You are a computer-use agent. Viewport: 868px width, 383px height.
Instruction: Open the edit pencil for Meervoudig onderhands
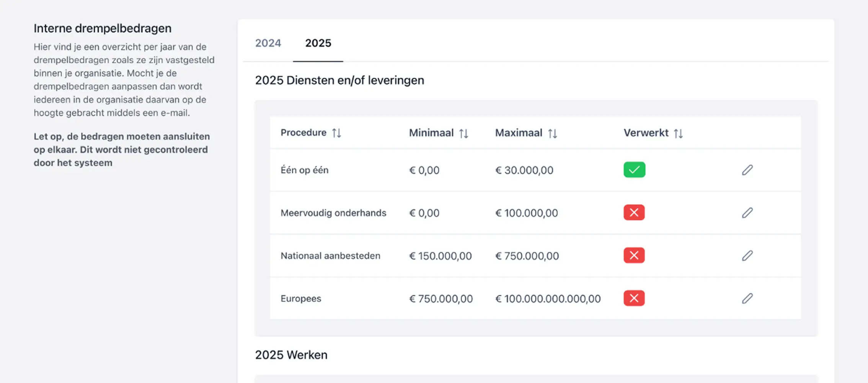pyautogui.click(x=747, y=213)
